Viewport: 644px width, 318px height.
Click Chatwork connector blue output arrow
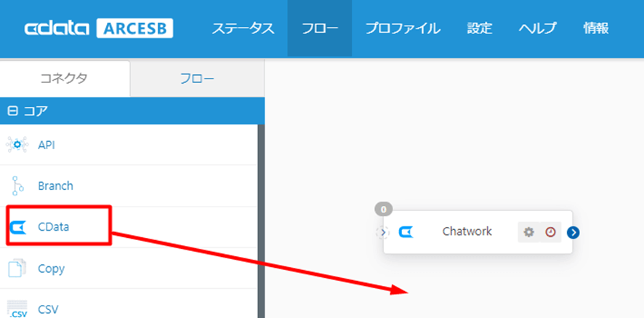click(x=573, y=233)
